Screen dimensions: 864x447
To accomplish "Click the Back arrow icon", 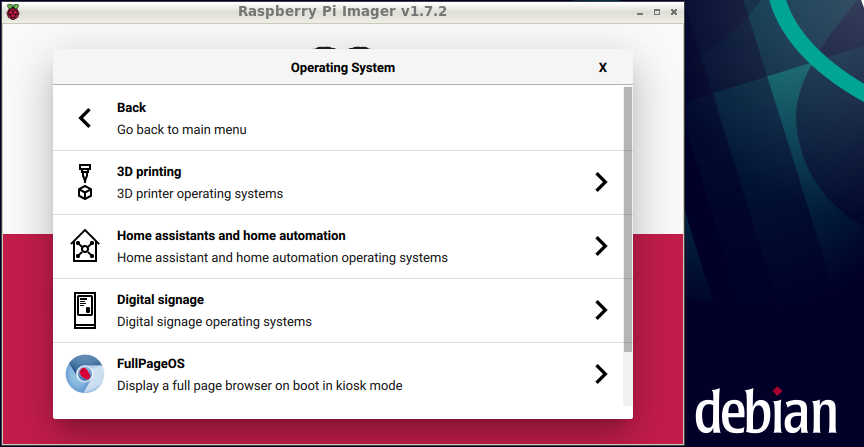I will pyautogui.click(x=85, y=118).
